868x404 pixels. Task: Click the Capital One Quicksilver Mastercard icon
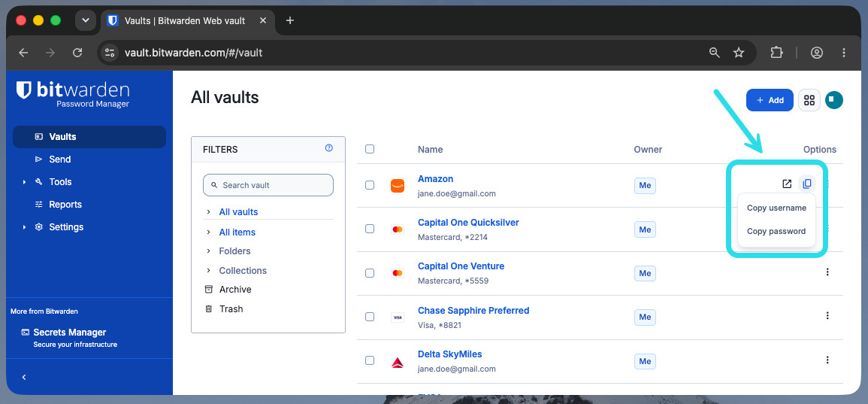point(397,229)
